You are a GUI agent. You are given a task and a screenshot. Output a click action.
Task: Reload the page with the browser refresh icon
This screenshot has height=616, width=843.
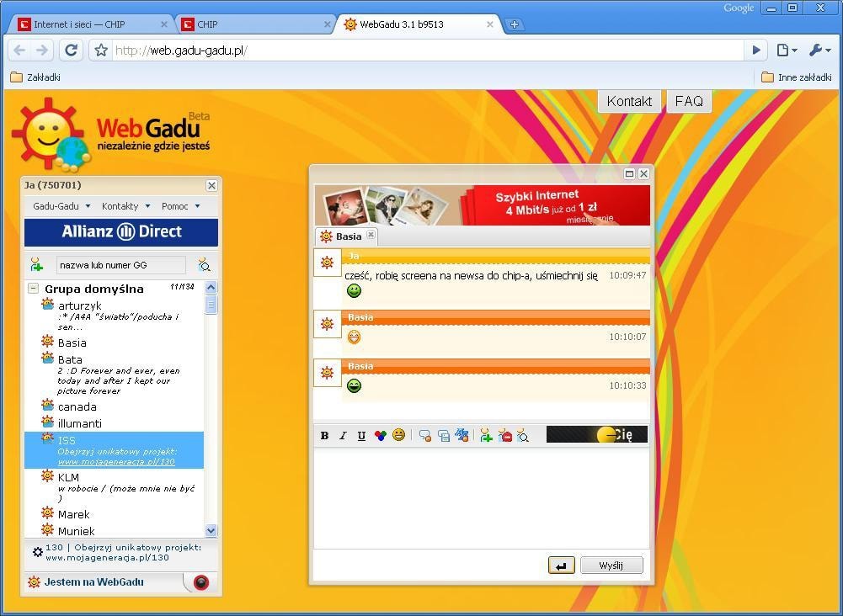tap(72, 50)
